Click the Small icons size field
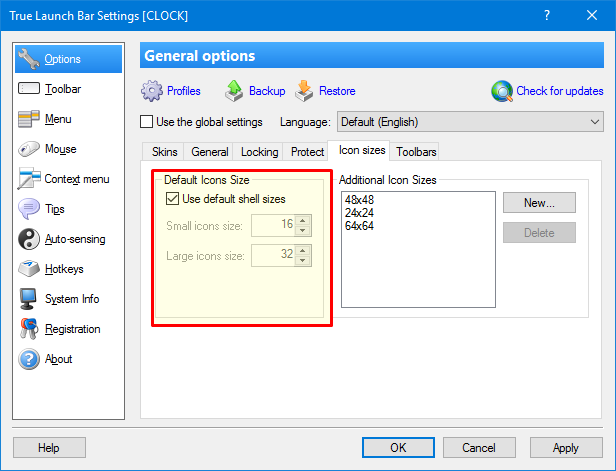This screenshot has width=616, height=471. pyautogui.click(x=273, y=225)
